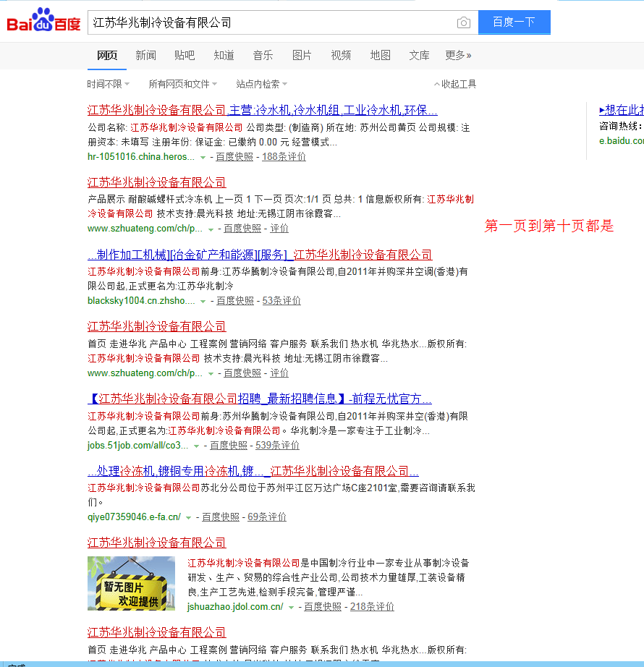Viewport: 644px width, 667px height.
Task: View 69条评价 reviews link
Action: tap(267, 517)
